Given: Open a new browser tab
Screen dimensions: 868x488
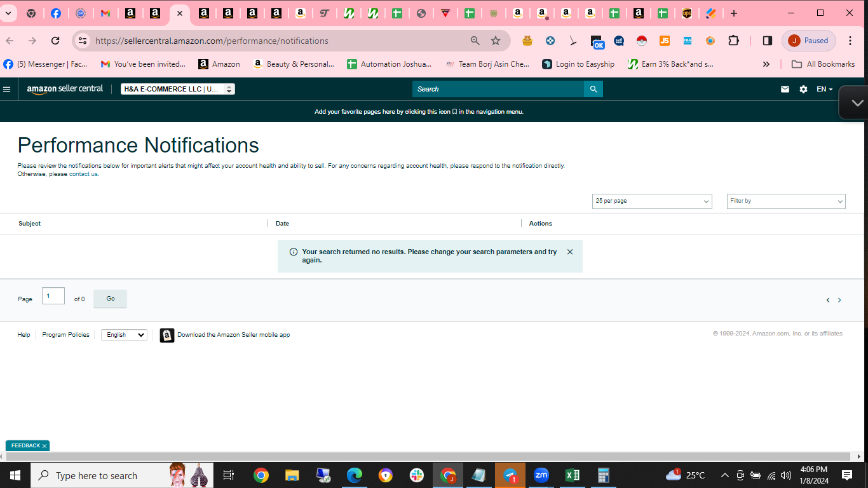Looking at the screenshot, I should tap(734, 13).
